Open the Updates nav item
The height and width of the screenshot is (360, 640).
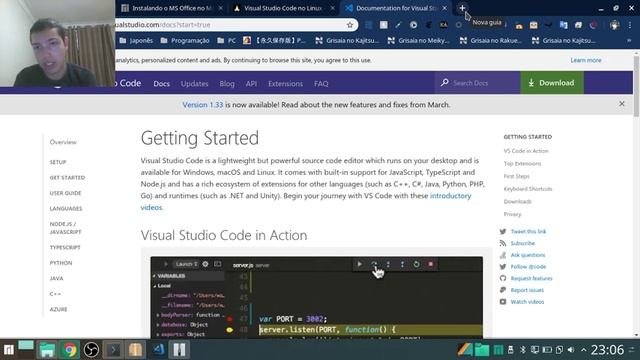tap(195, 84)
